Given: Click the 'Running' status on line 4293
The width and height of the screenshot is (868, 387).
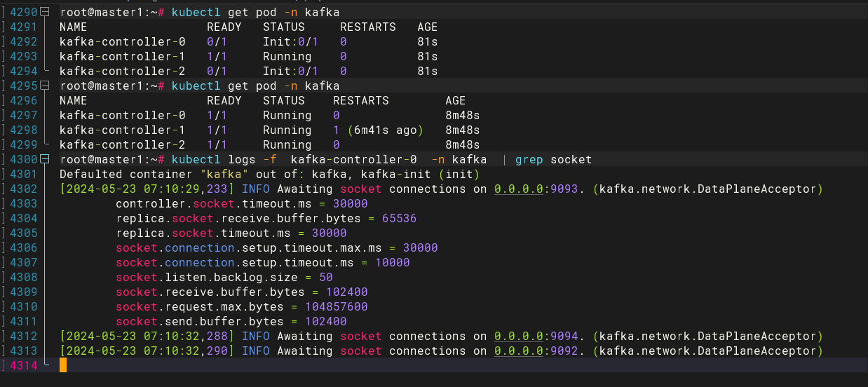Looking at the screenshot, I should pos(287,57).
